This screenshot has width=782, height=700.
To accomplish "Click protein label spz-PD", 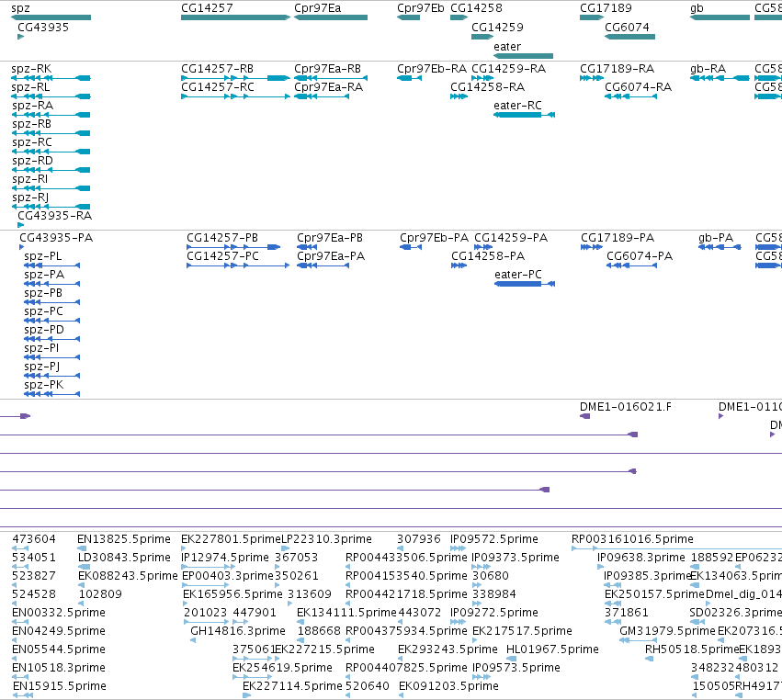I will 44,330.
